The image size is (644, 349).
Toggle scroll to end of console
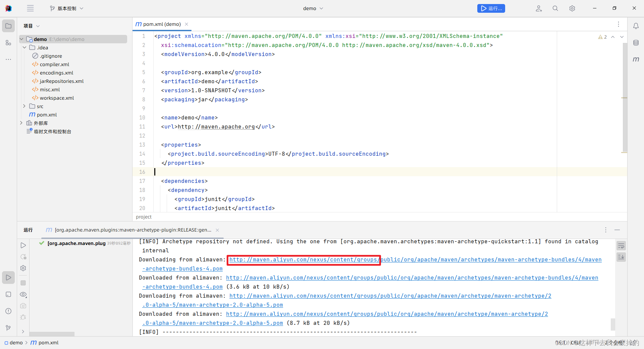click(621, 257)
